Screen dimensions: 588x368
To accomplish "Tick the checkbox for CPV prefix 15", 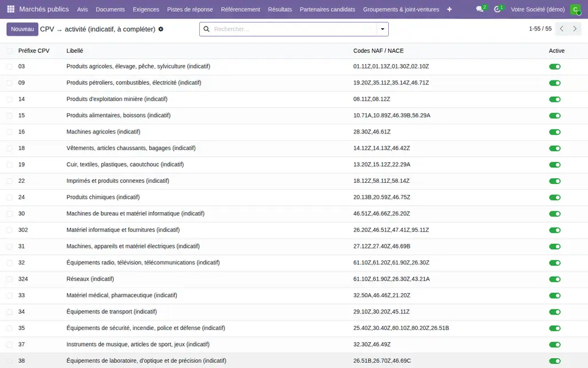I will [x=9, y=116].
